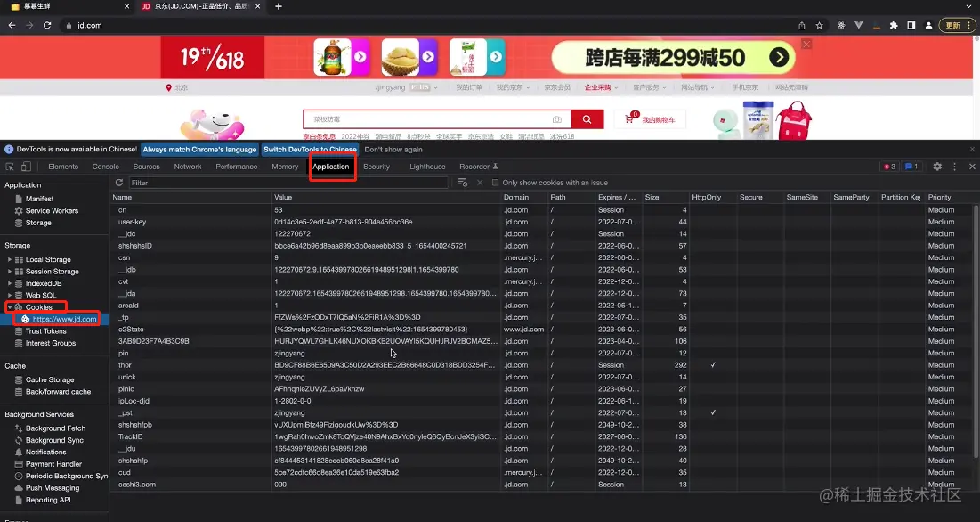Image resolution: width=980 pixels, height=522 pixels.
Task: Click the shopping cart icon
Action: click(628, 119)
